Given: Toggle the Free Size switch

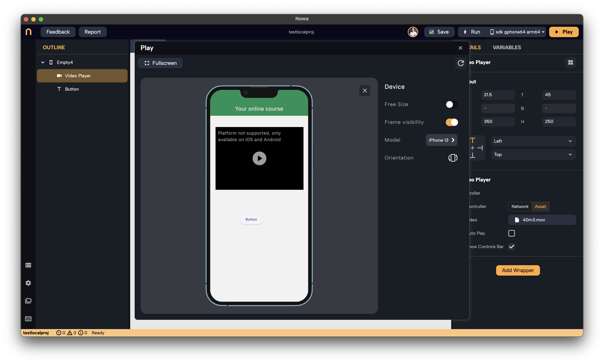Looking at the screenshot, I should (452, 104).
